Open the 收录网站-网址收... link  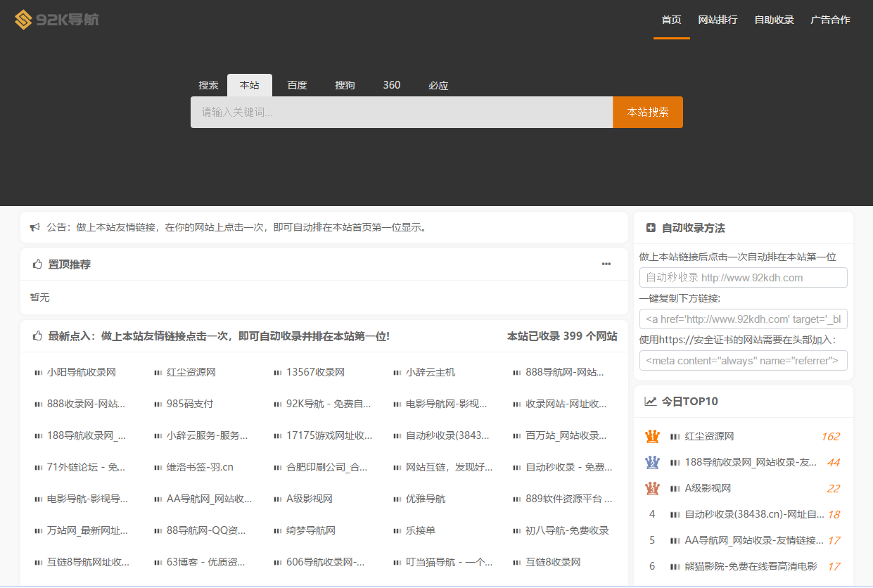click(566, 404)
